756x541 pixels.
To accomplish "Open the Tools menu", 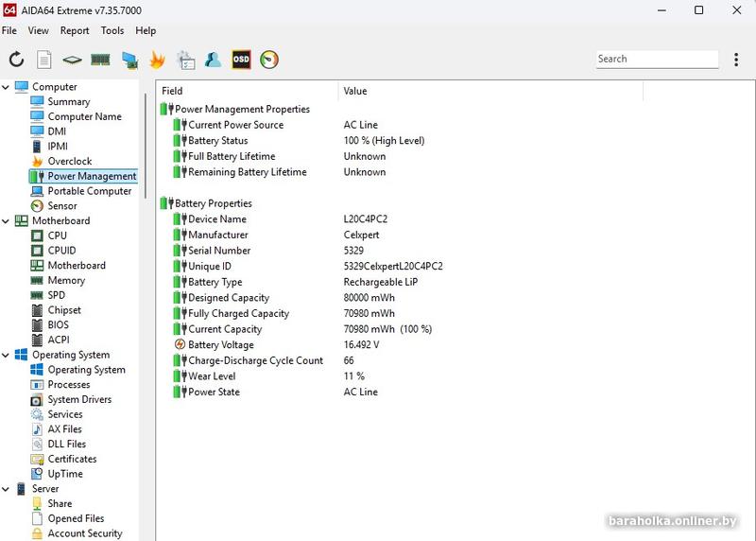I will [112, 30].
